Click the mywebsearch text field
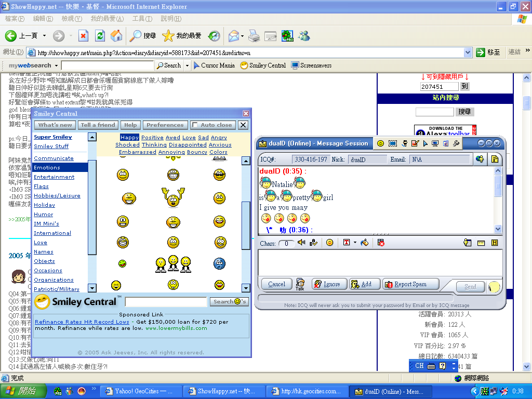The image size is (532, 399). [108, 65]
